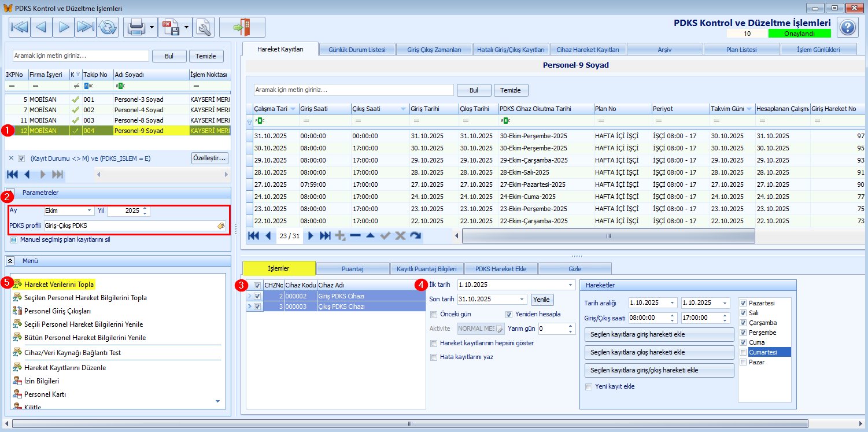Click the exit door icon in the toolbar
This screenshot has height=432, width=868.
tap(242, 27)
